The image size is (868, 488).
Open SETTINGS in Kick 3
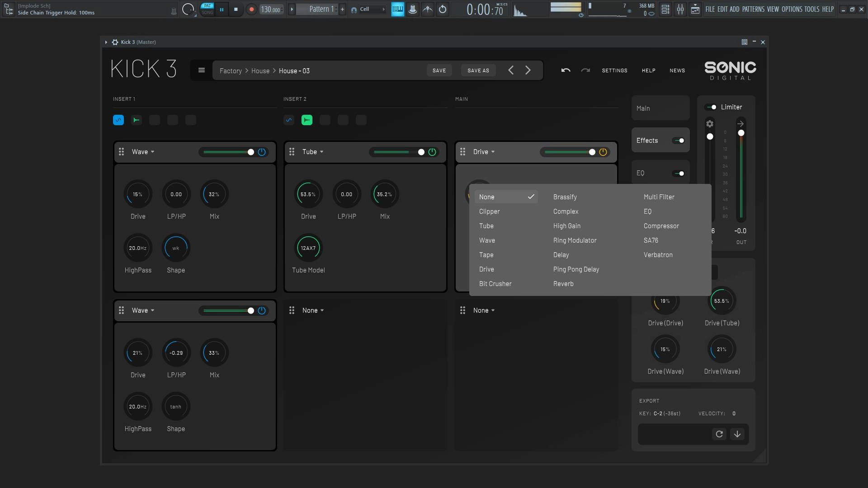614,70
